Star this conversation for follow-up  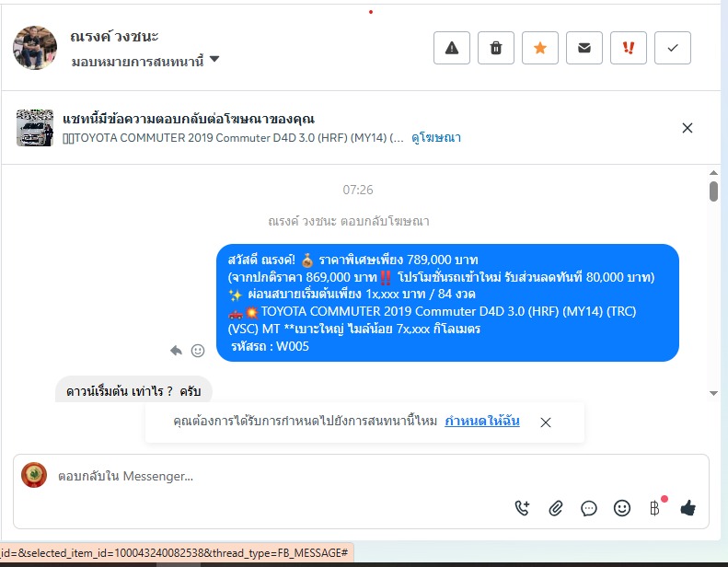click(540, 48)
